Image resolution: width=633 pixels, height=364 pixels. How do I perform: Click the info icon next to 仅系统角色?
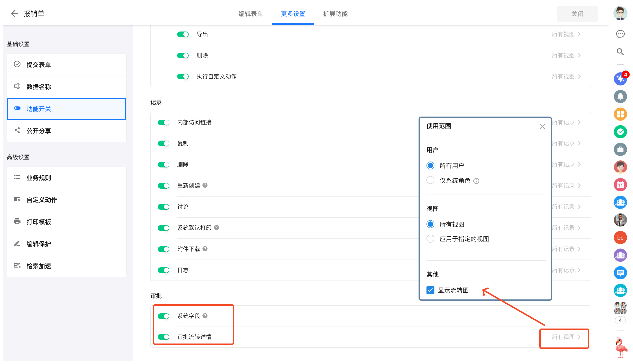point(476,181)
